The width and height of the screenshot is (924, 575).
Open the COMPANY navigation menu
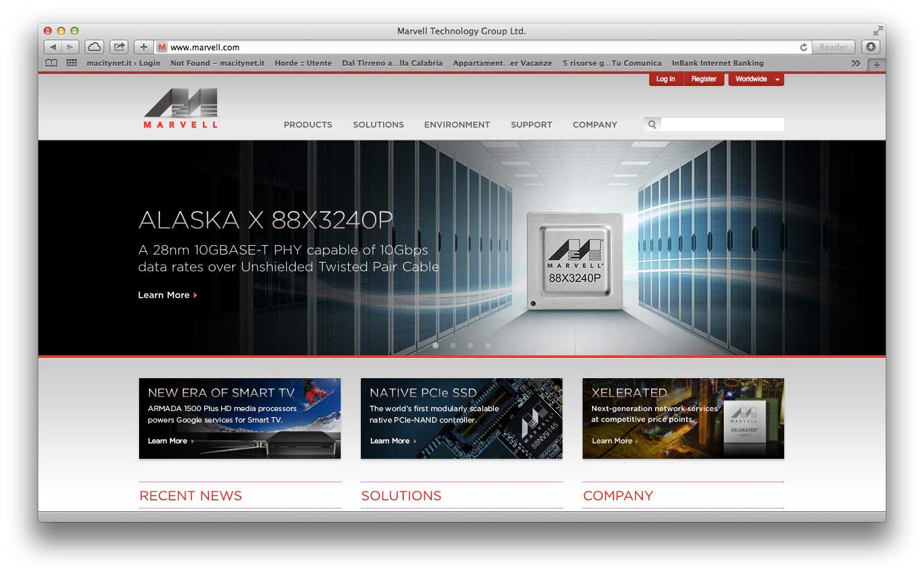pos(595,124)
